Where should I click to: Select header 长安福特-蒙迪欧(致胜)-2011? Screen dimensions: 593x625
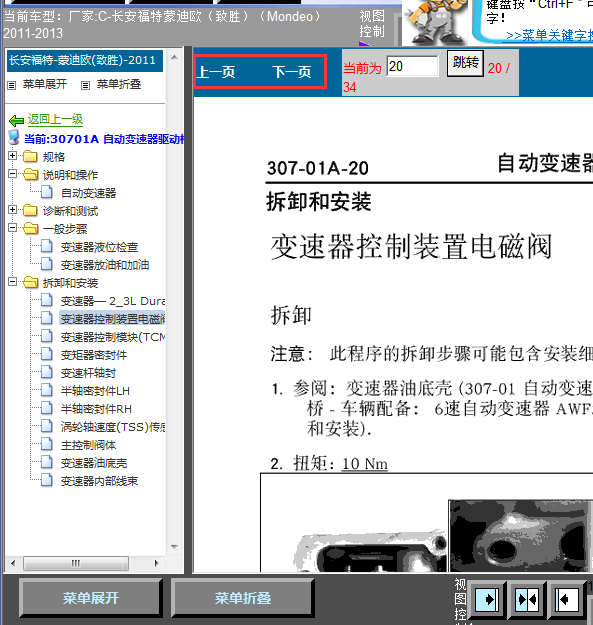click(85, 61)
